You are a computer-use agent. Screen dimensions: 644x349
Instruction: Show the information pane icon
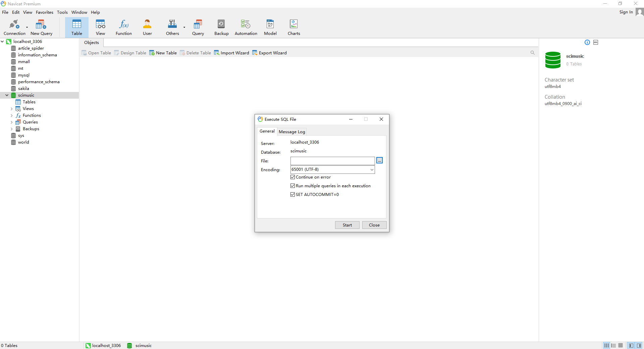pyautogui.click(x=587, y=42)
